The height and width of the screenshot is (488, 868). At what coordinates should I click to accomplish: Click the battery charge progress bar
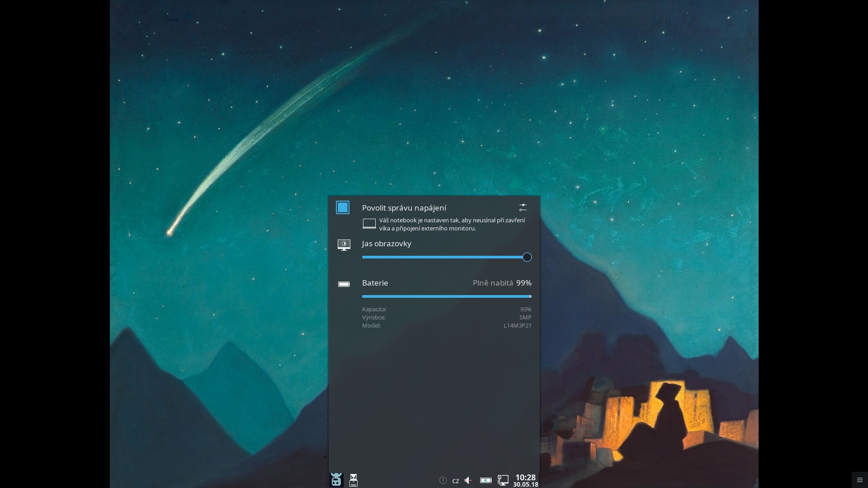(x=447, y=296)
